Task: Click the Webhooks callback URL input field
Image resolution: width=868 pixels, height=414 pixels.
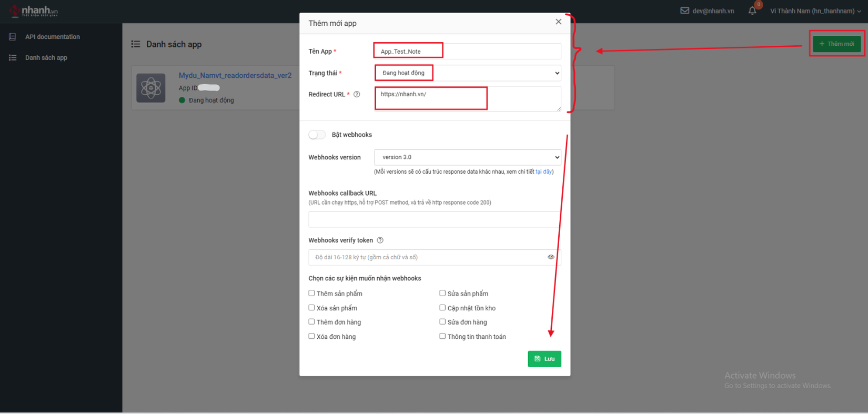Action: click(435, 219)
